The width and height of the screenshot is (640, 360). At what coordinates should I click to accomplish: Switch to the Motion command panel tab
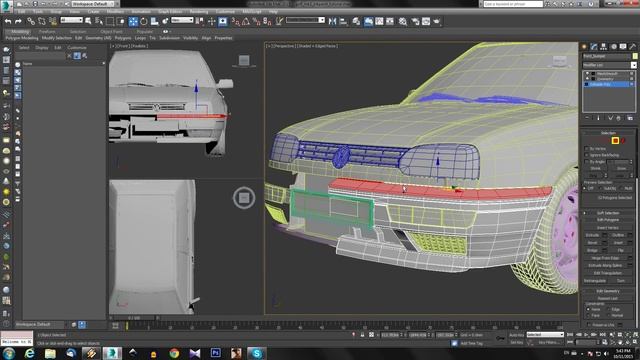point(613,47)
